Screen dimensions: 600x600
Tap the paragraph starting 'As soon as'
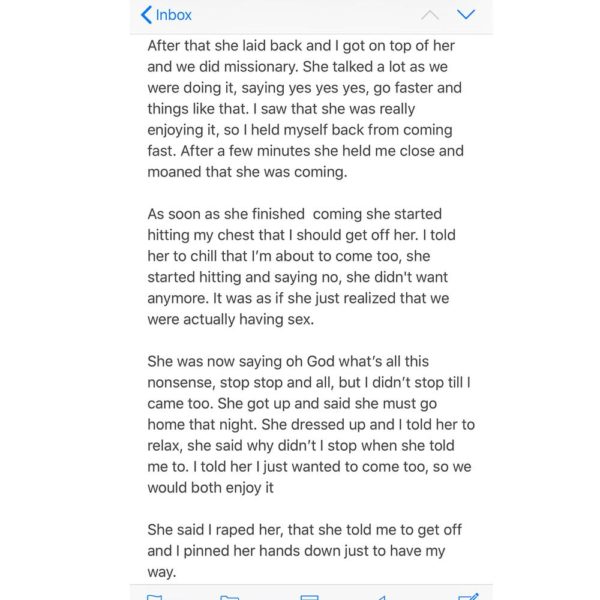pyautogui.click(x=302, y=266)
